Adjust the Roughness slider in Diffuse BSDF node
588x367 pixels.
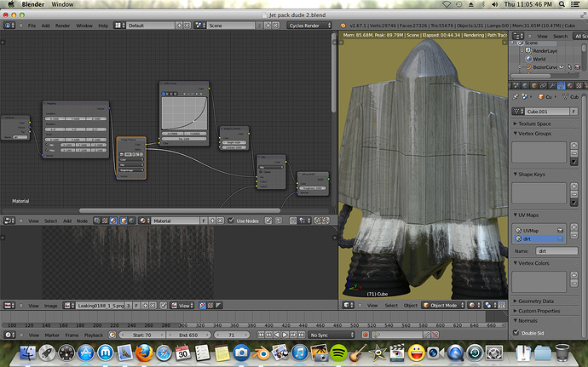pyautogui.click(x=313, y=188)
